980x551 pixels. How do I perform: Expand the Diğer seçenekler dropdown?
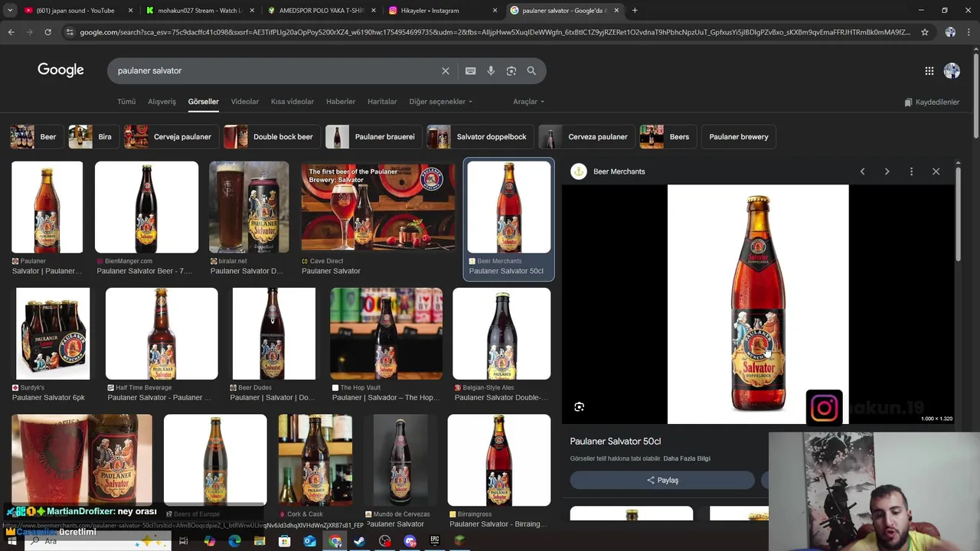(x=440, y=102)
